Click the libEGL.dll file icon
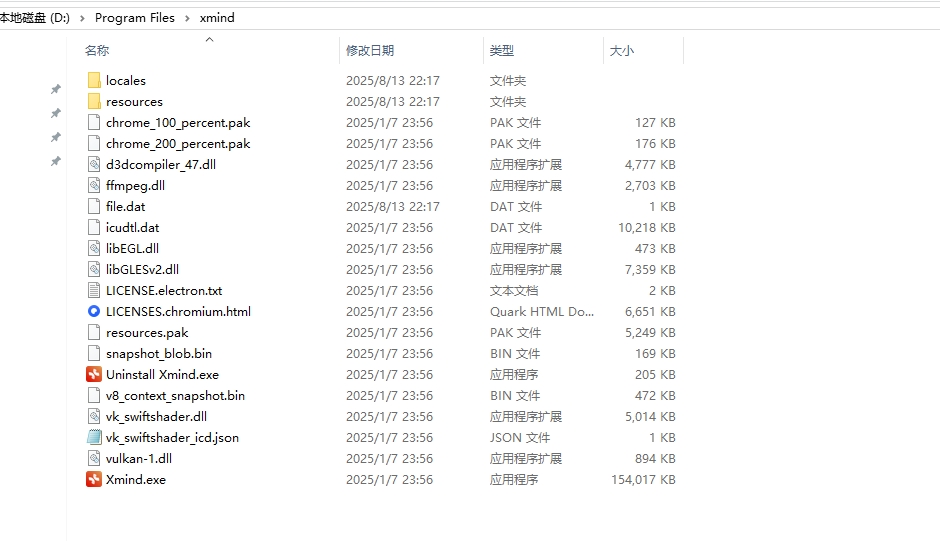The image size is (940, 541). coord(94,248)
